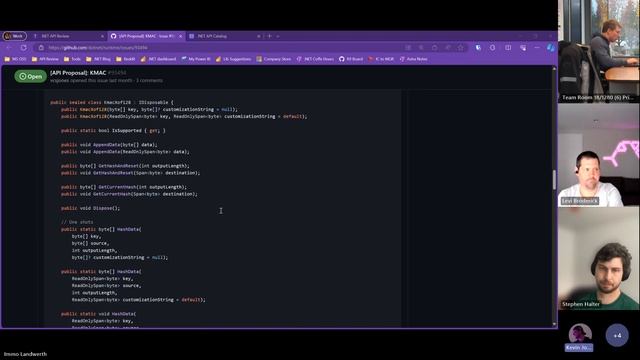
Task: Click the green Open issue status badge
Action: click(31, 76)
